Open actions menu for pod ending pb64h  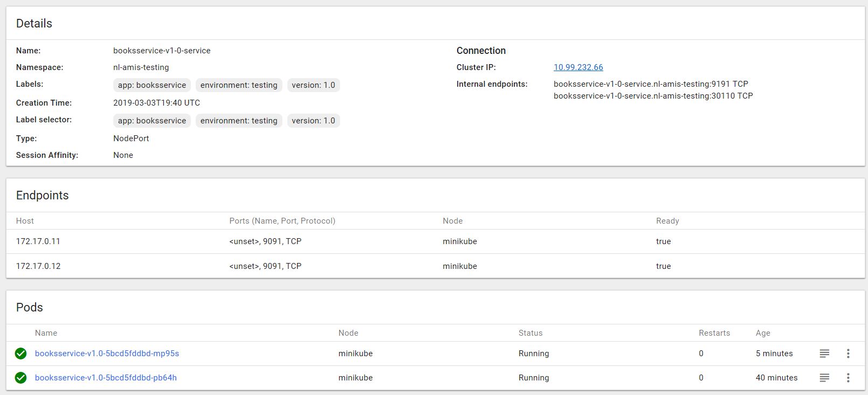[x=848, y=378]
